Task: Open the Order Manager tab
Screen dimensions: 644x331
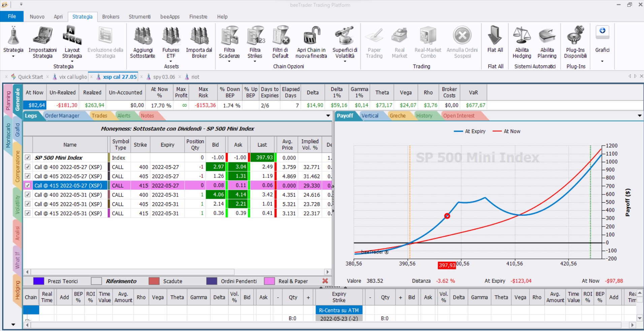Action: pyautogui.click(x=62, y=116)
